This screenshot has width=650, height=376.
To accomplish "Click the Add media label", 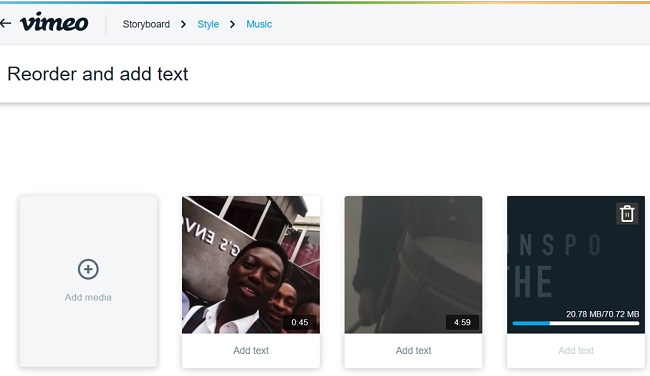I will (x=88, y=297).
